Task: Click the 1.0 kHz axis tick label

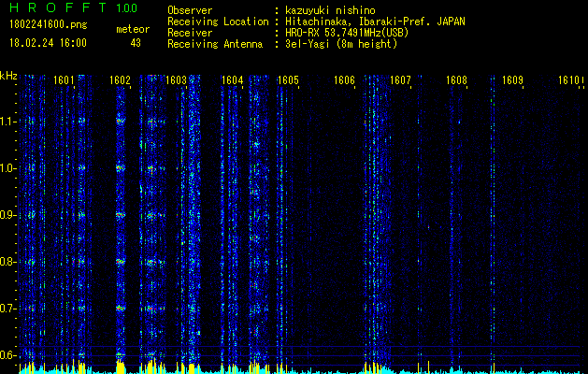Action: (7, 168)
